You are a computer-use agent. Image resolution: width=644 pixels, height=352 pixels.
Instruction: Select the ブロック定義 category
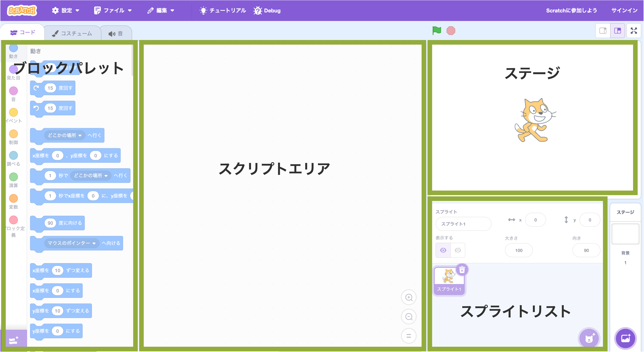point(13,226)
